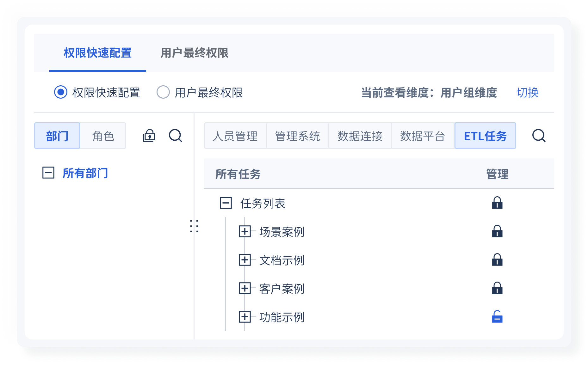Select the 部门 tab
Image resolution: width=588 pixels, height=366 pixels.
[57, 136]
